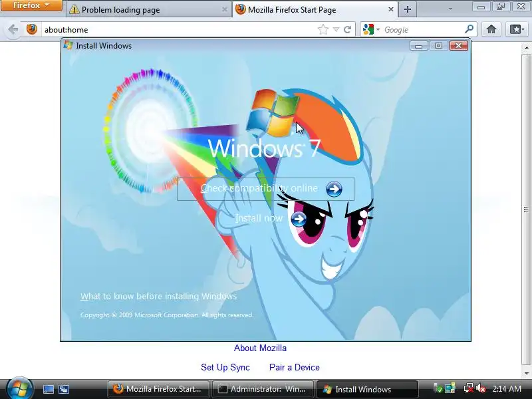Open a new tab with the plus button
The width and height of the screenshot is (532, 399).
(408, 9)
